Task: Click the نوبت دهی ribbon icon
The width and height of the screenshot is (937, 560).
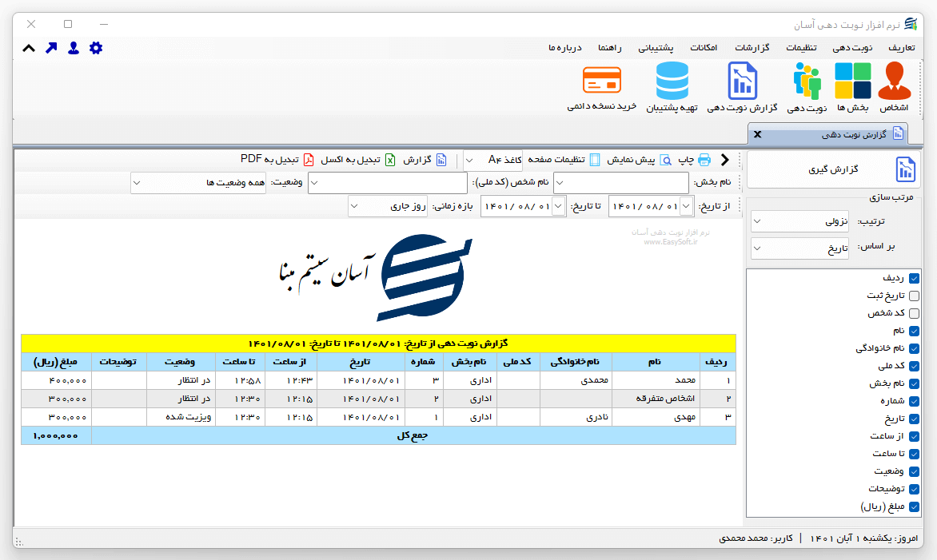Action: coord(807,81)
